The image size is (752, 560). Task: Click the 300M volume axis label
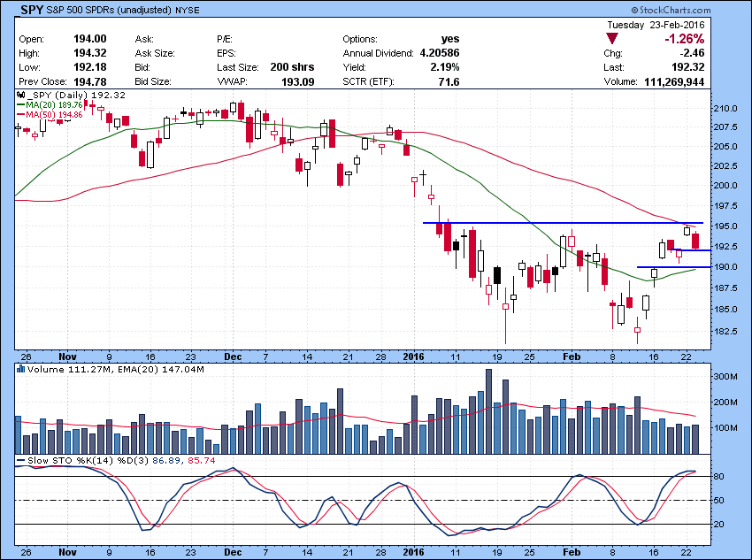coord(725,376)
